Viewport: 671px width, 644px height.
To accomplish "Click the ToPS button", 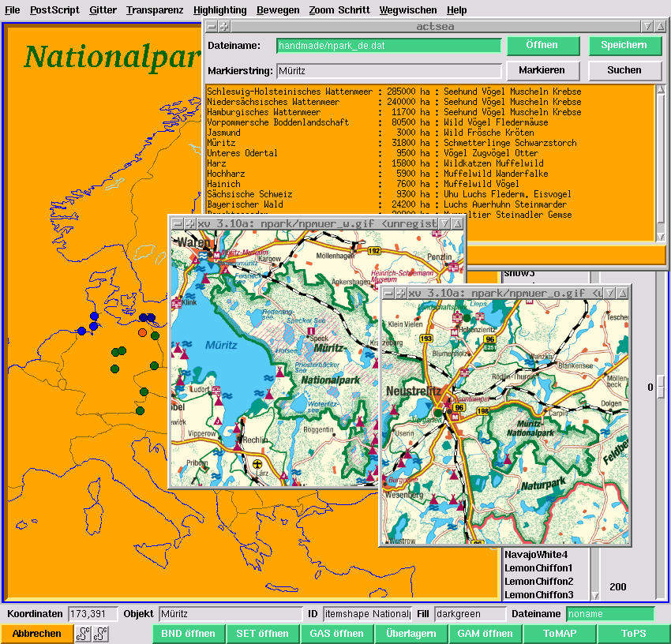I will click(633, 633).
